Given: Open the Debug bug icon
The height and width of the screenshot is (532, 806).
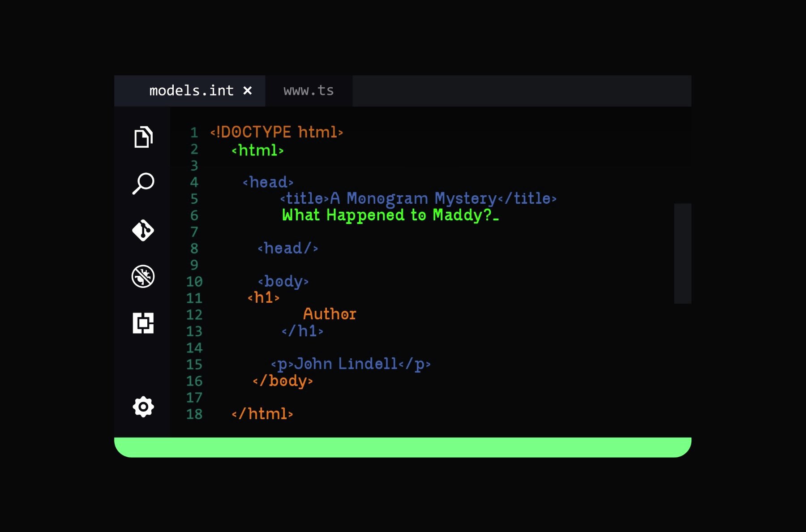Looking at the screenshot, I should (143, 276).
